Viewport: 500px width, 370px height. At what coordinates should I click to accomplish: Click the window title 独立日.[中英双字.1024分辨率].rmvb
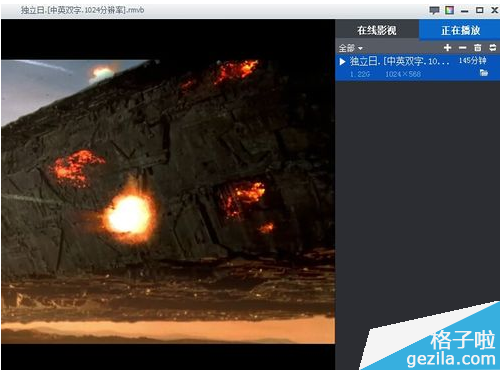coord(82,10)
